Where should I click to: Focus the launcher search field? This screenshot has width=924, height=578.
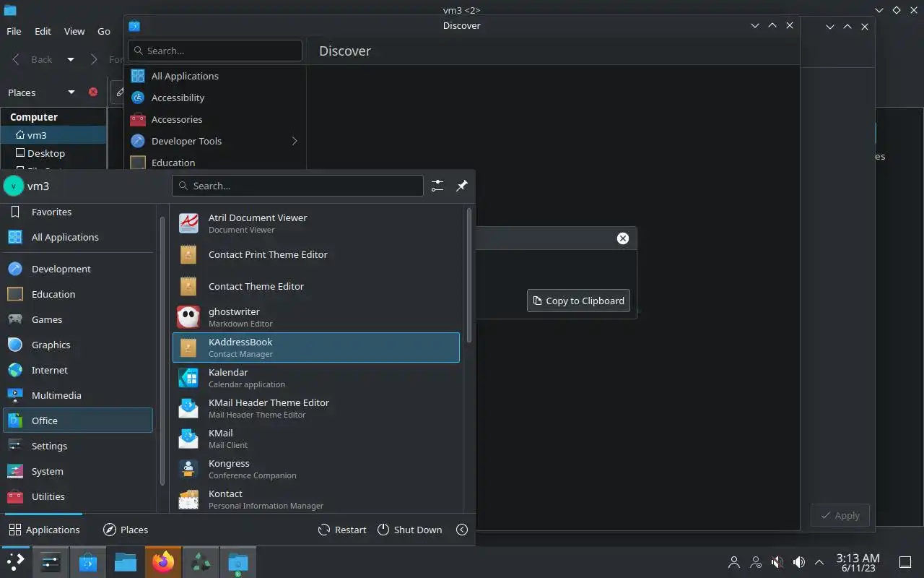[297, 186]
